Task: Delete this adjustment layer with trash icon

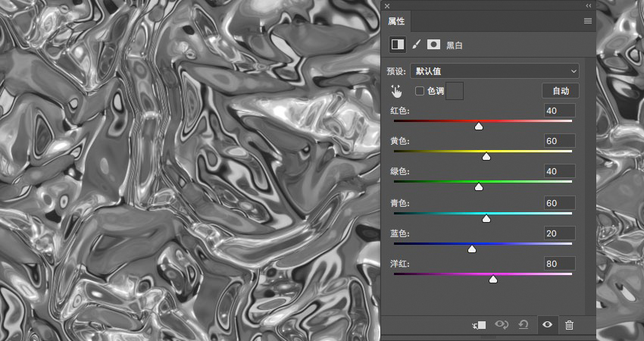Action: (569, 325)
